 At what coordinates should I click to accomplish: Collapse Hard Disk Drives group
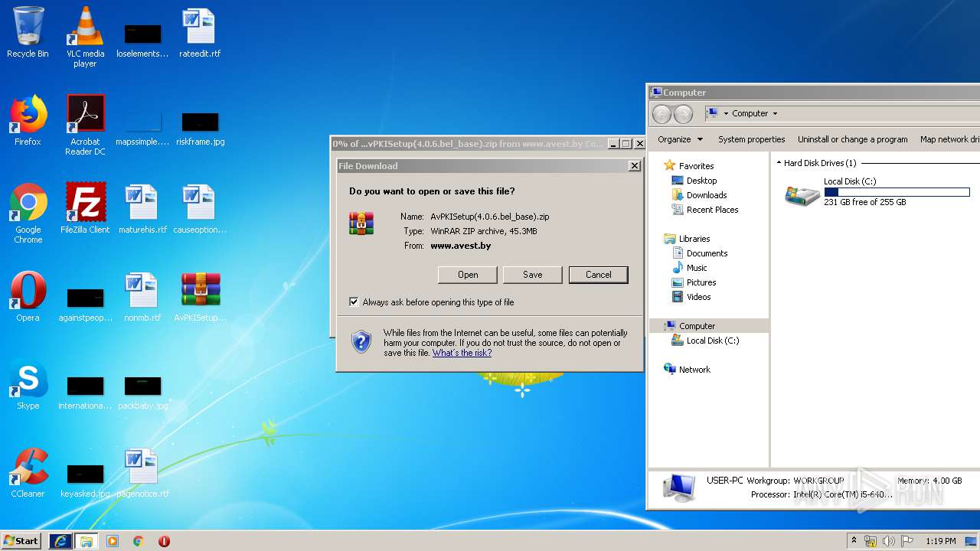pos(779,163)
